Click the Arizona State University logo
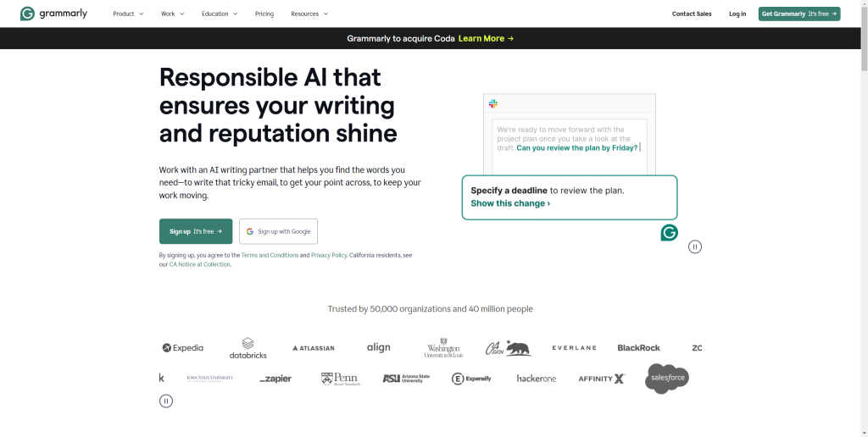868x437 pixels. 406,379
